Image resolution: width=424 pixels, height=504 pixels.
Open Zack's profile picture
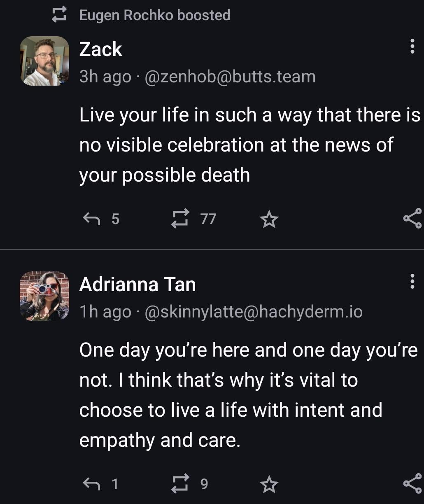[x=44, y=61]
